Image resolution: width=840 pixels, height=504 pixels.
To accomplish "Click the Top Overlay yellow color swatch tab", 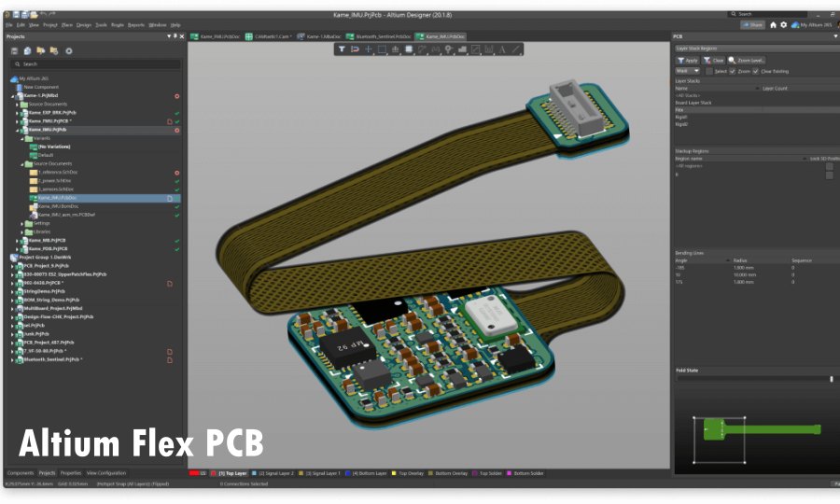I will click(394, 473).
